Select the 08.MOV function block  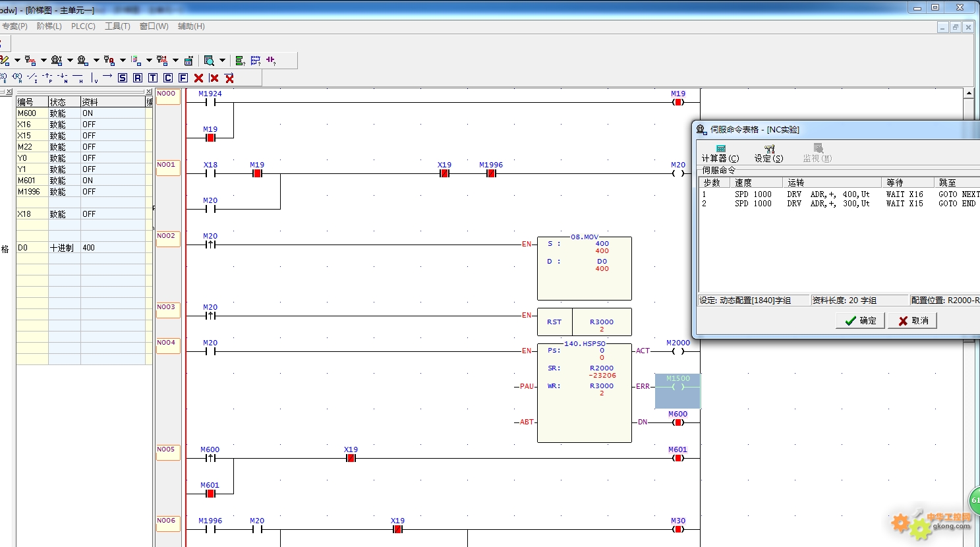[585, 268]
